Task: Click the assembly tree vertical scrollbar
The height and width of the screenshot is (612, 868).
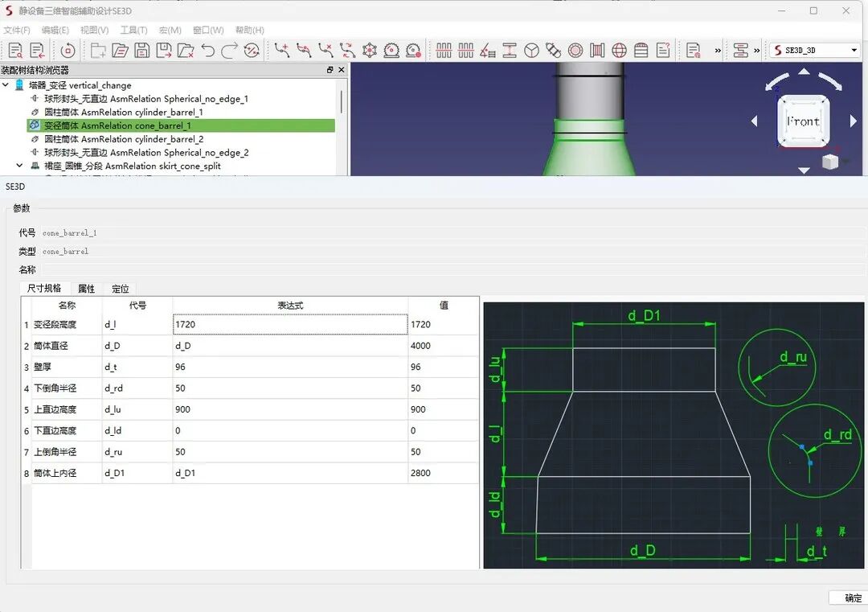Action: tap(342, 102)
